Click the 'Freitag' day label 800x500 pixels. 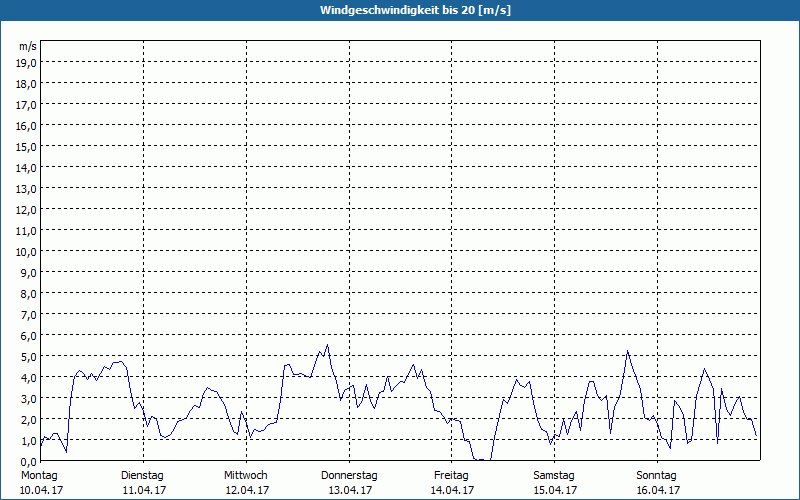pos(452,476)
